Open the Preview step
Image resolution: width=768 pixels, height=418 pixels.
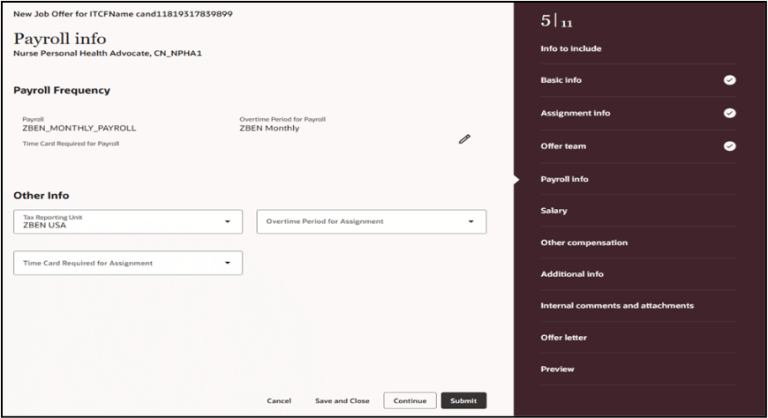point(558,369)
